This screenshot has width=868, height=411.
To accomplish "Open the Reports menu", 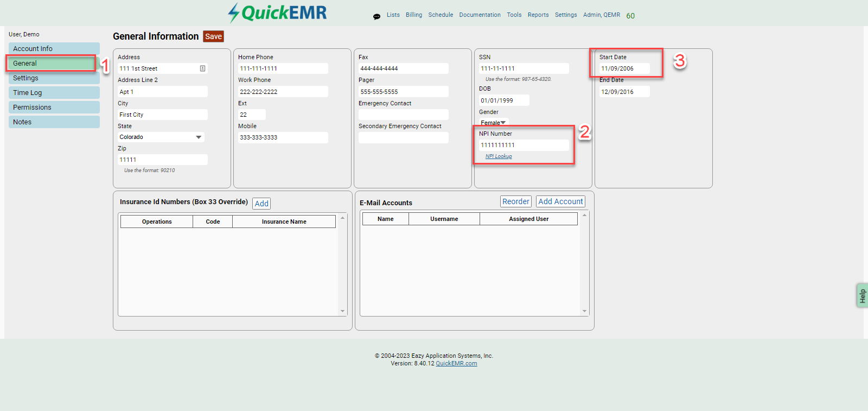I will 538,15.
